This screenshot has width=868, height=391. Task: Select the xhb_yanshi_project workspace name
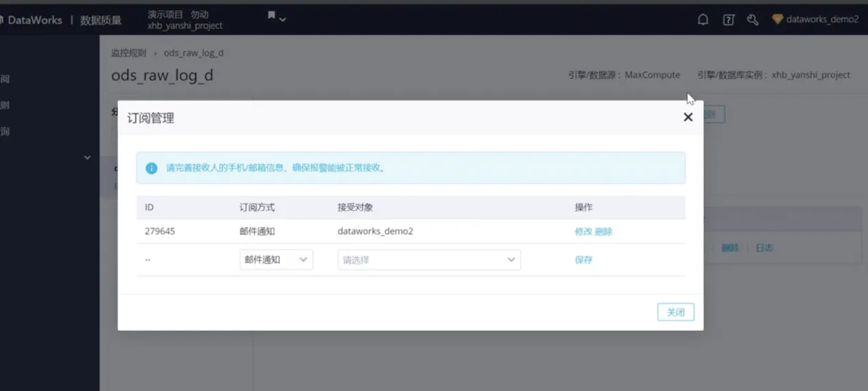point(185,25)
